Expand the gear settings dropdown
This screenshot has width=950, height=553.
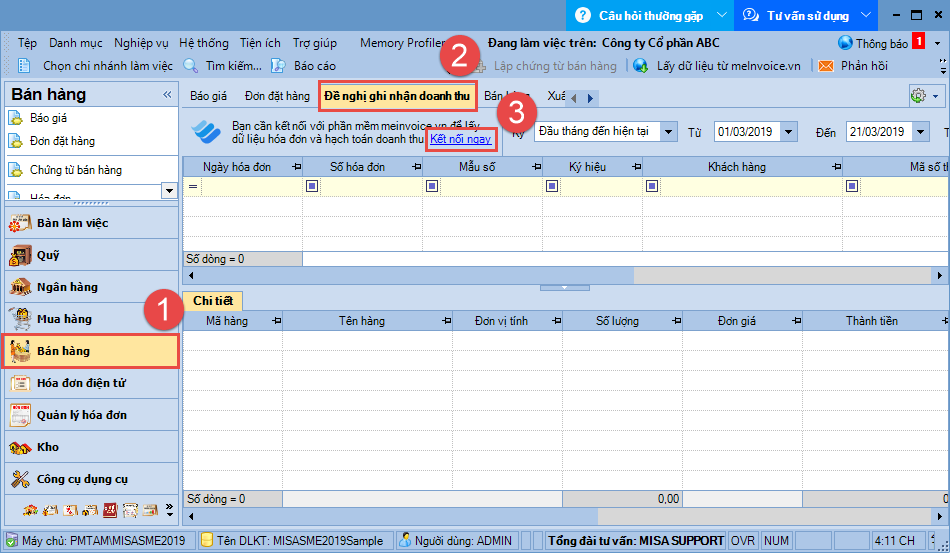(x=936, y=96)
